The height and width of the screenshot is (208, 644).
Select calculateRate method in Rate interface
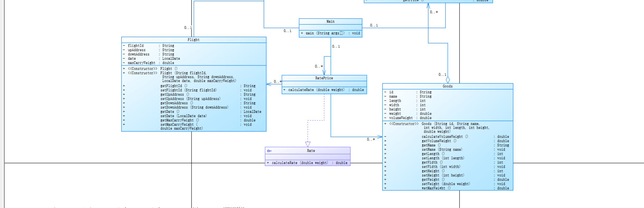pos(307,163)
